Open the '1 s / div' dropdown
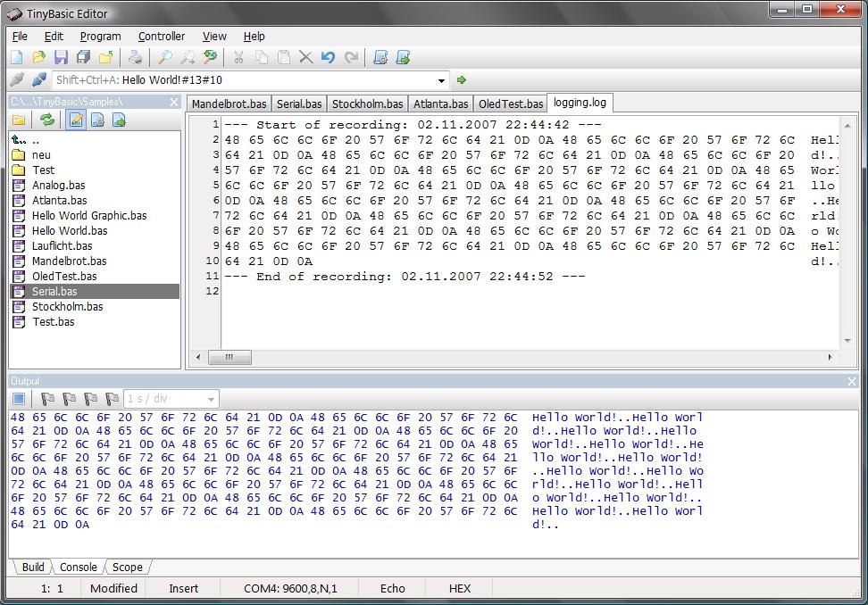 pyautogui.click(x=211, y=399)
